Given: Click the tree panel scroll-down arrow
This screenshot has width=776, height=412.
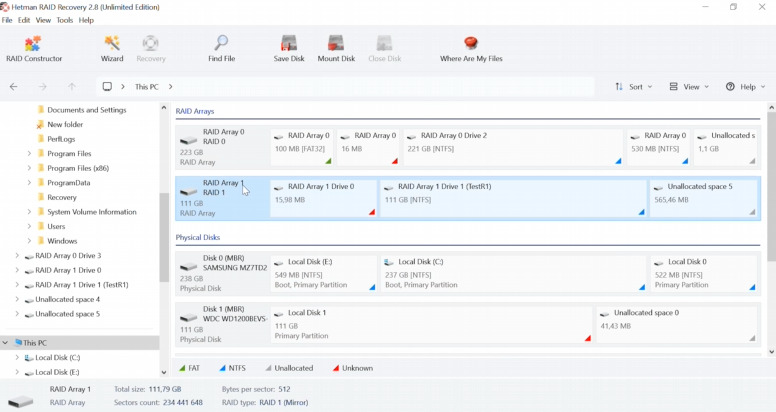Looking at the screenshot, I should [164, 372].
